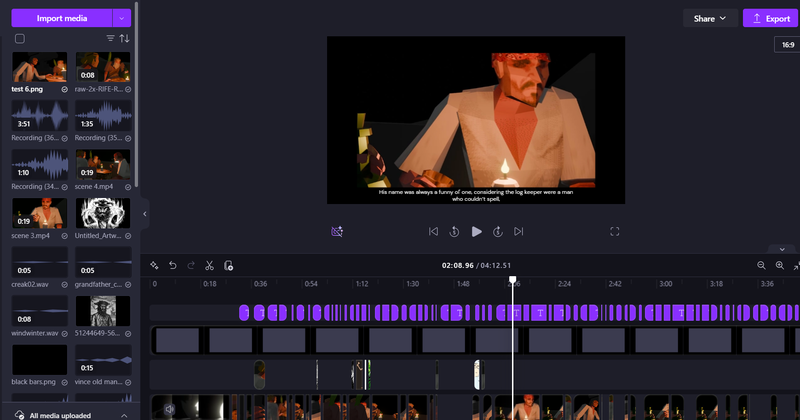Viewport: 800px width, 420px height.
Task: Click the media sort order icon
Action: coord(124,38)
